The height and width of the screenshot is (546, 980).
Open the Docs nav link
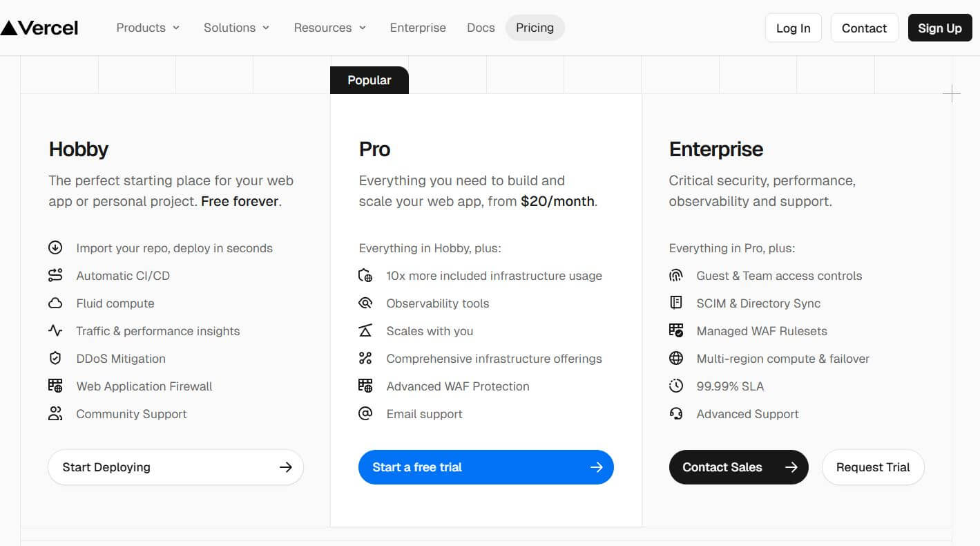tap(481, 28)
